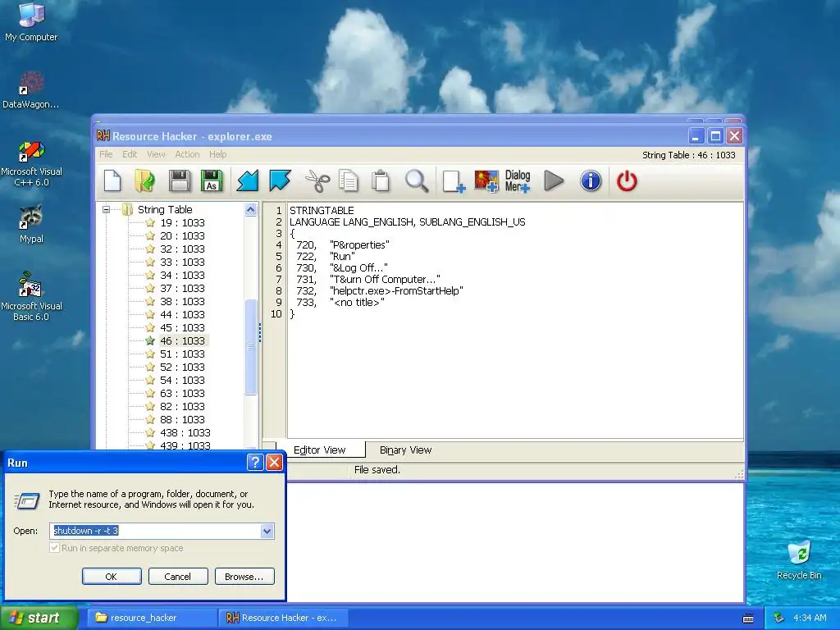Click Microsoft Visual Basic 6.0 shortcut
Viewport: 840px width, 630px height.
31,296
